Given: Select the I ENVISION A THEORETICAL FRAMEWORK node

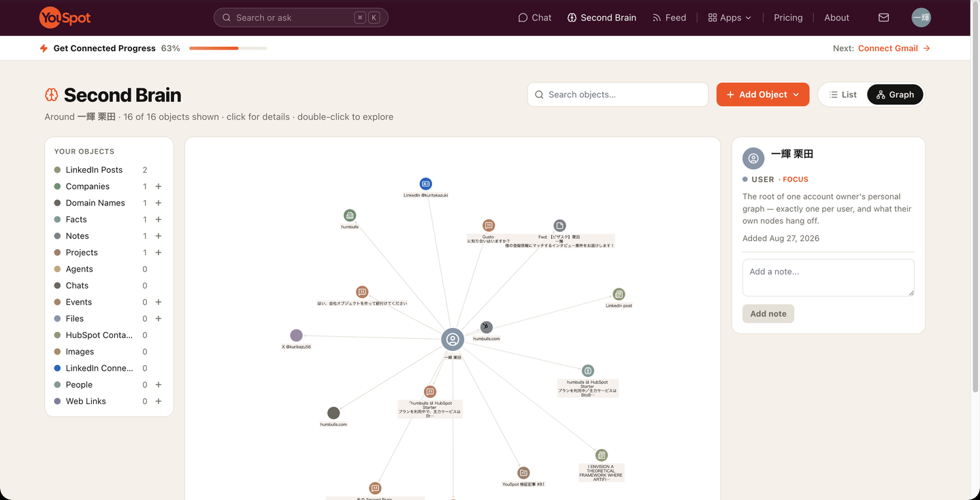Looking at the screenshot, I should point(602,455).
